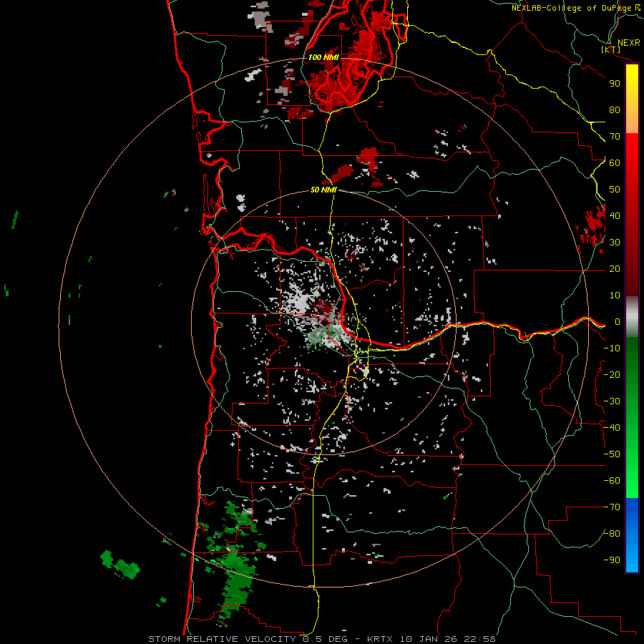Click the -30 value on velocity scale
This screenshot has width=644, height=644.
[612, 401]
